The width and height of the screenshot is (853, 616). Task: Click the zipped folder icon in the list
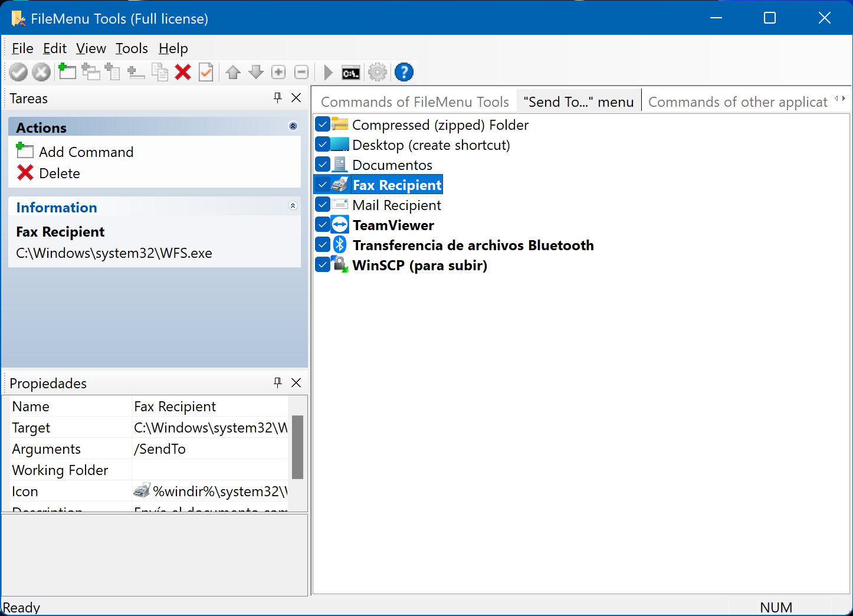click(x=340, y=124)
